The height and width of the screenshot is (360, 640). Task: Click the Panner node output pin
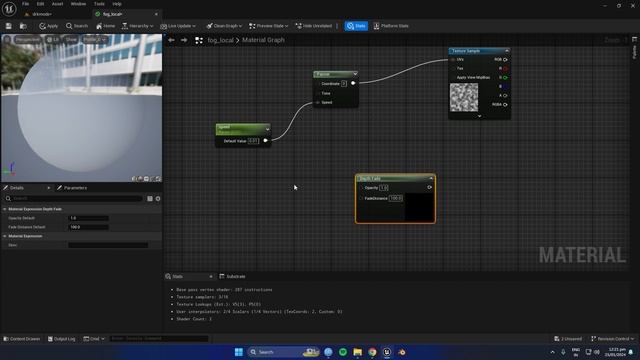pos(353,83)
